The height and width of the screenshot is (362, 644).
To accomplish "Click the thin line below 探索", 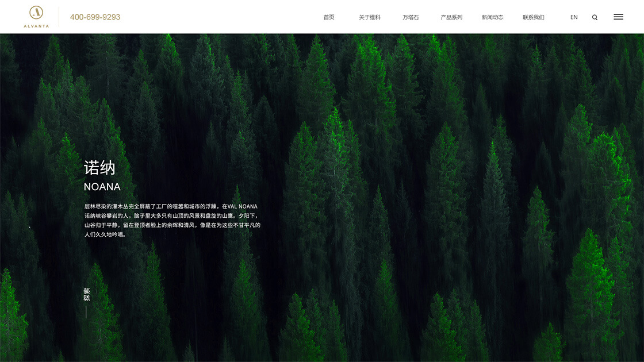I will click(86, 312).
